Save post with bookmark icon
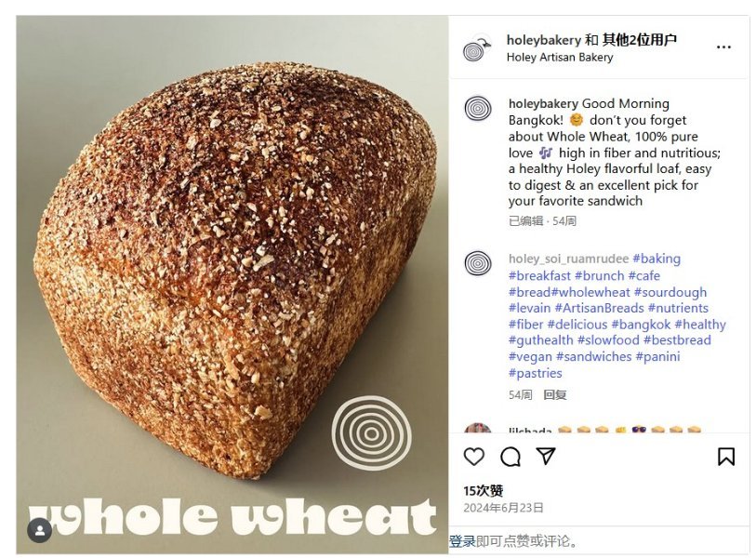 coord(725,457)
